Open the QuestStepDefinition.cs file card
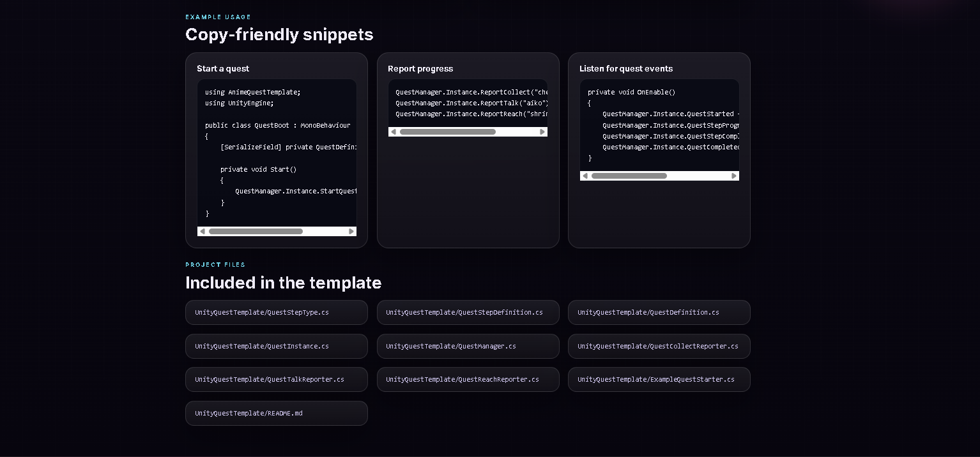Image resolution: width=980 pixels, height=457 pixels. pyautogui.click(x=468, y=313)
